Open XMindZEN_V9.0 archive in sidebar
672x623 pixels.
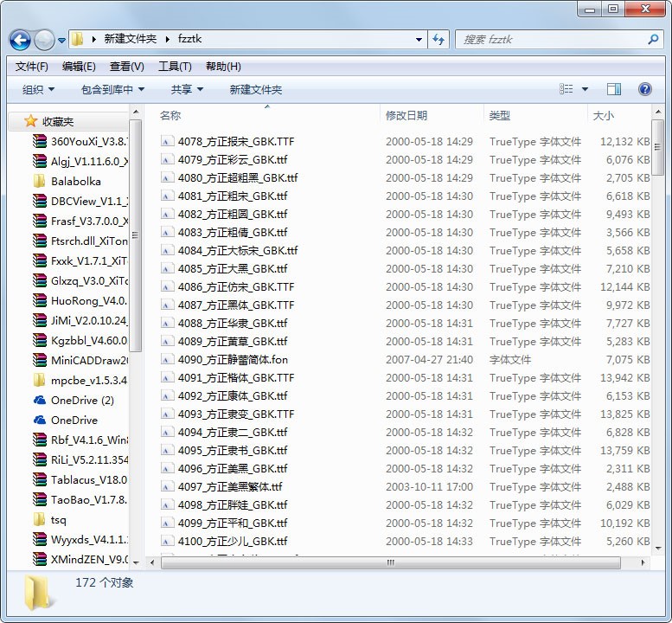(80, 560)
